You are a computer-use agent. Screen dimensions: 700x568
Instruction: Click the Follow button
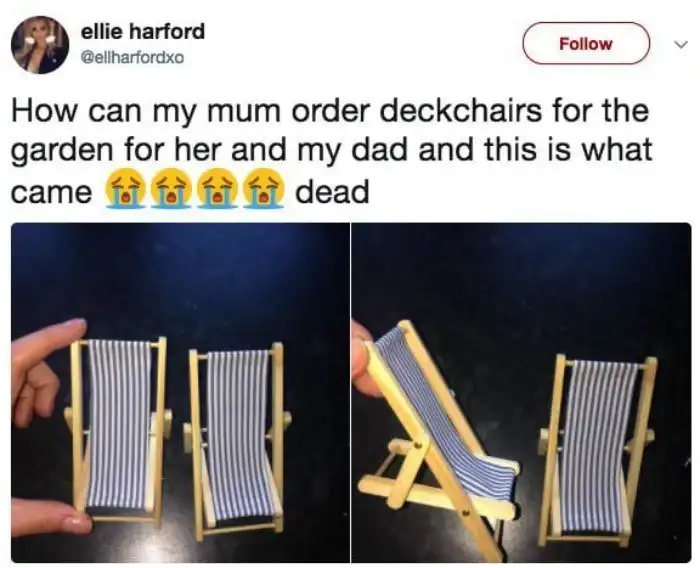point(586,43)
